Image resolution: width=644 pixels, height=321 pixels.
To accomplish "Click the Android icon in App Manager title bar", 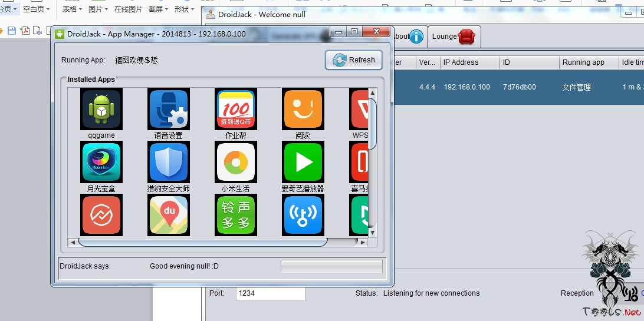I will click(x=60, y=34).
